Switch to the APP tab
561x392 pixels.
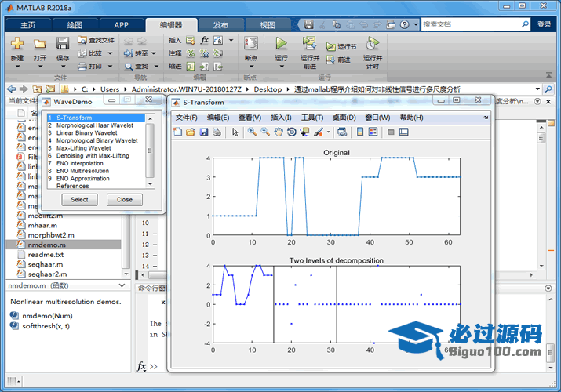(122, 24)
